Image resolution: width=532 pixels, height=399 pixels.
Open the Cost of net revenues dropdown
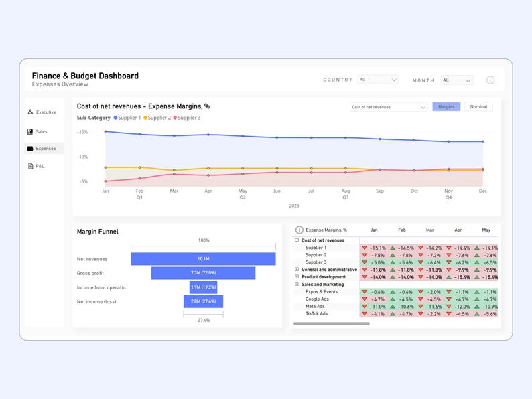(388, 107)
